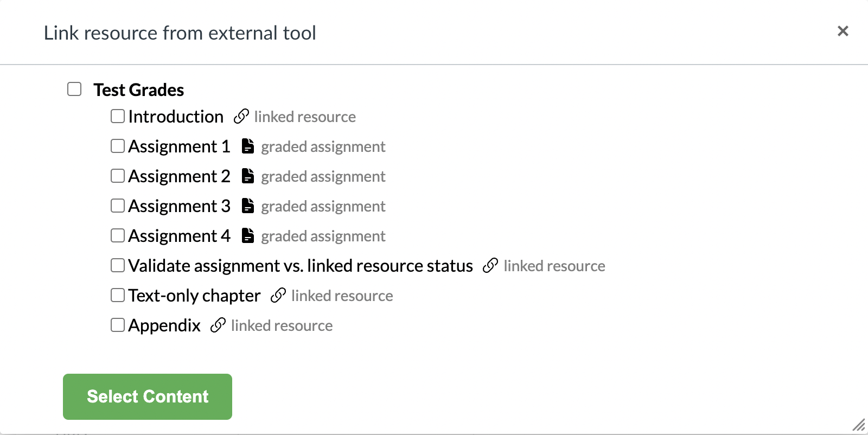
Task: Click 'graded assignment' text beside Assignment 2
Action: (323, 176)
